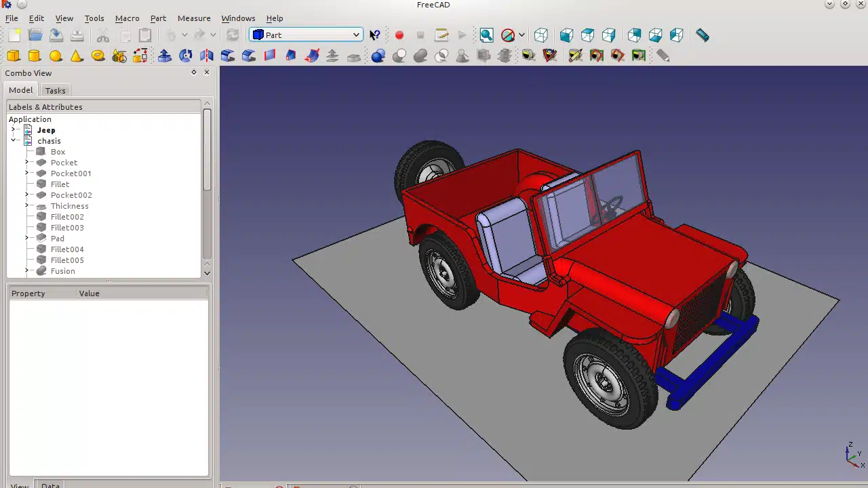868x488 pixels.
Task: Insert a Cone primitive
Action: 77,56
